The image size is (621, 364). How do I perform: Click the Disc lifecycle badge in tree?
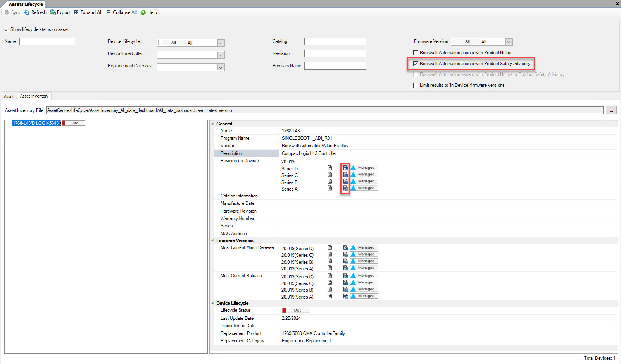click(74, 123)
